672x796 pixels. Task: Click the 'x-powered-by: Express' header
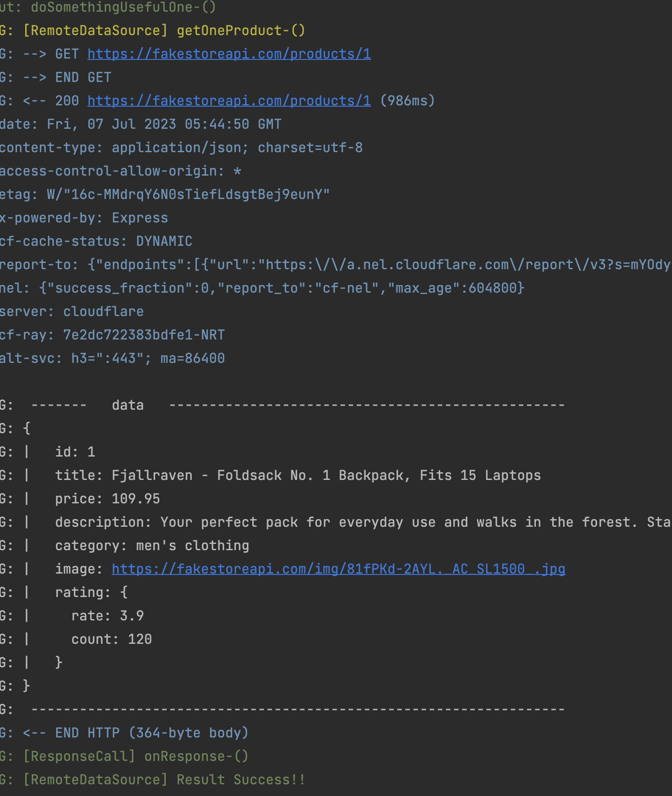tap(84, 218)
